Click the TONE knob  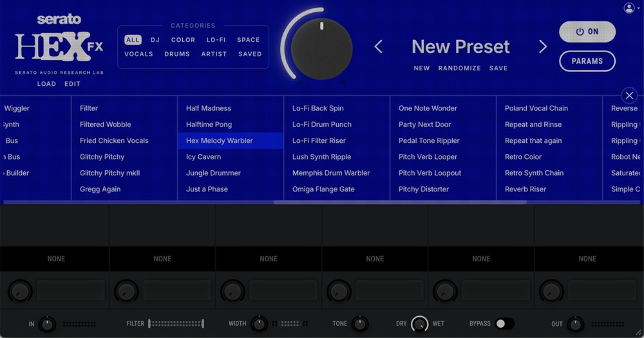pyautogui.click(x=359, y=324)
